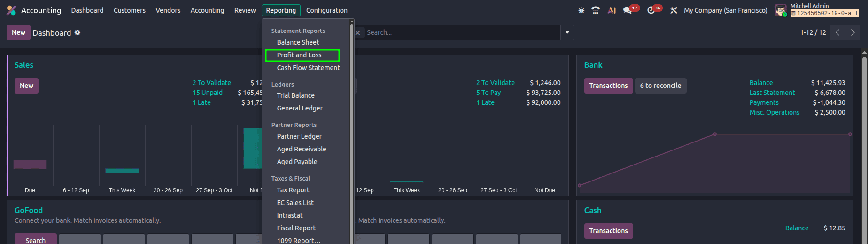The width and height of the screenshot is (868, 244).
Task: Open the Vendors menu
Action: [168, 10]
